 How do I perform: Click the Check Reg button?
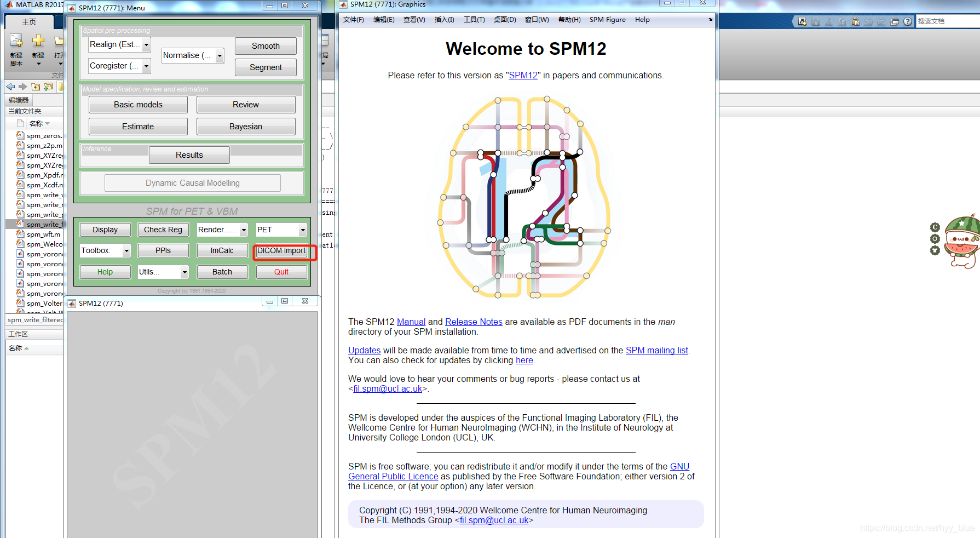[x=163, y=230]
